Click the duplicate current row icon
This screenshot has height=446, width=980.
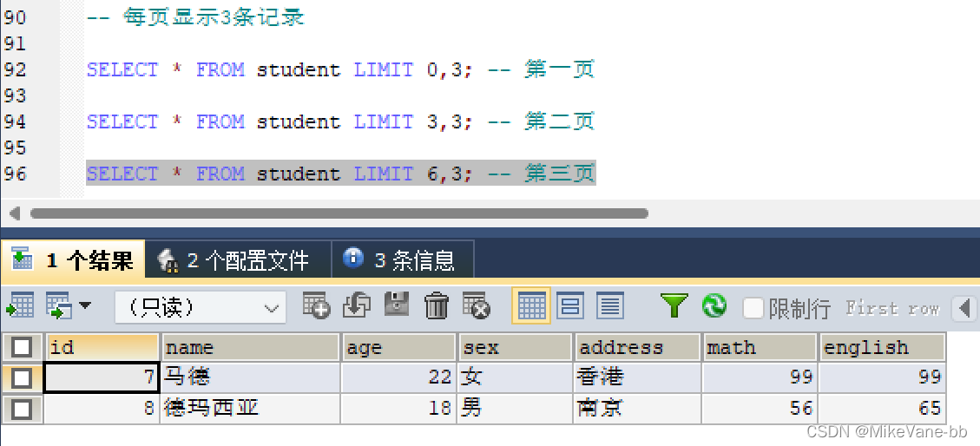pos(357,306)
